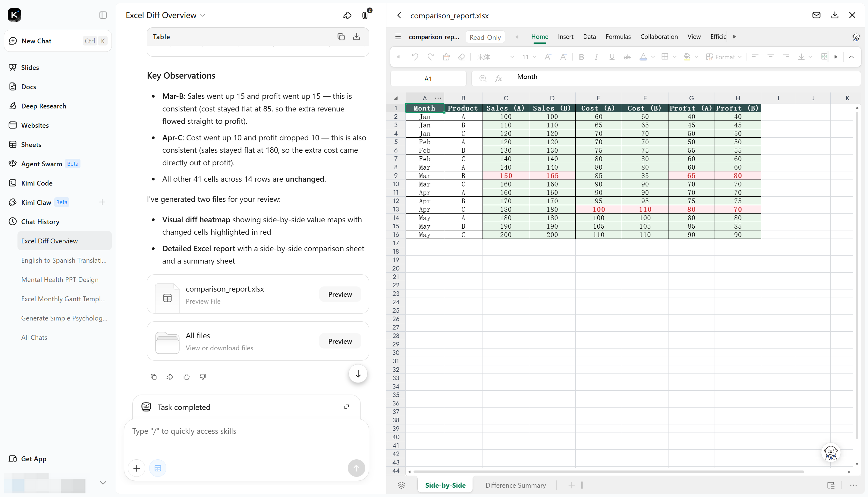Click the thumbs up feedback icon
Screen dimensions: 868x497
[187, 377]
